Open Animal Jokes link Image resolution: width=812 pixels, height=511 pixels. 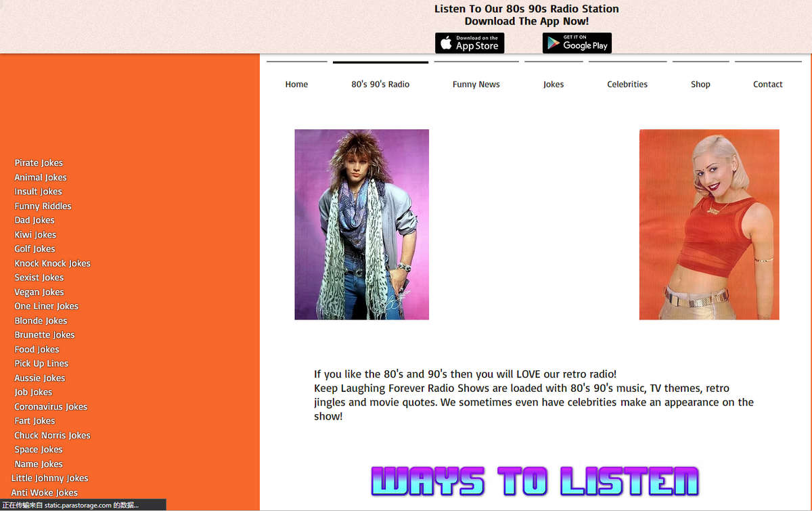click(x=41, y=177)
